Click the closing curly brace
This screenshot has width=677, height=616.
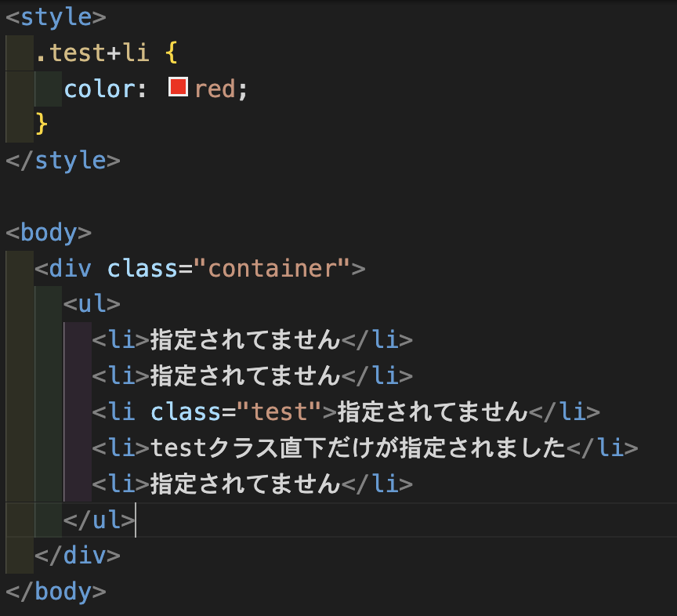42,124
